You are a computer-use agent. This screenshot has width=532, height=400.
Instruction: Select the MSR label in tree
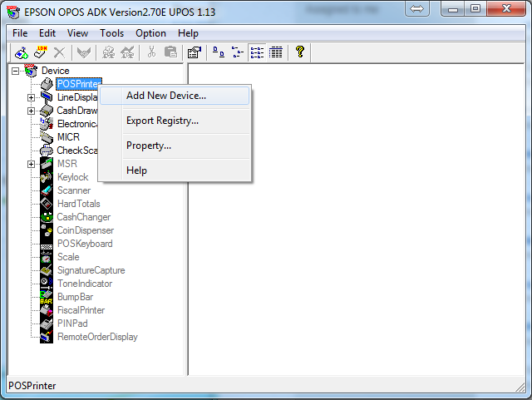67,164
